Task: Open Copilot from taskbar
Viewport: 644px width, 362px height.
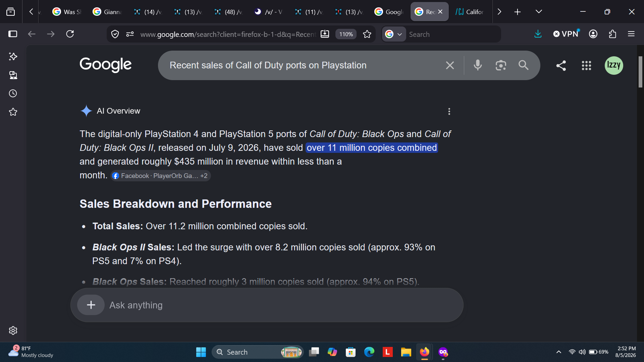Action: tap(332, 352)
